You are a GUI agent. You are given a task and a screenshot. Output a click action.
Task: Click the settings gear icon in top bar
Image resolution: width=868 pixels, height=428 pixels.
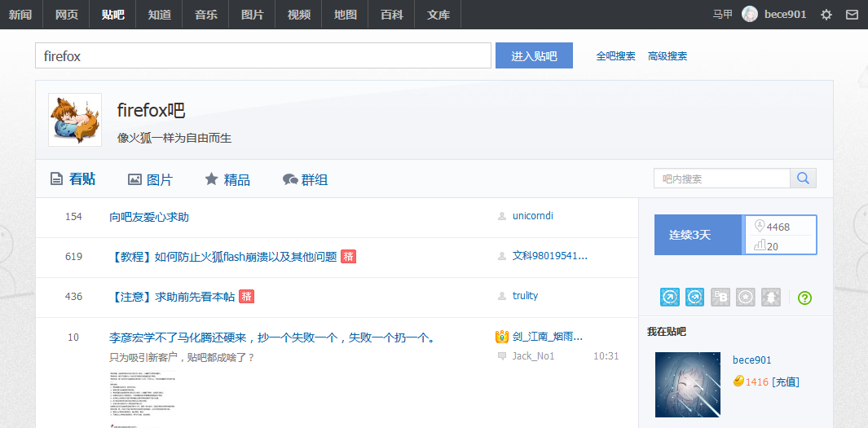pos(826,15)
